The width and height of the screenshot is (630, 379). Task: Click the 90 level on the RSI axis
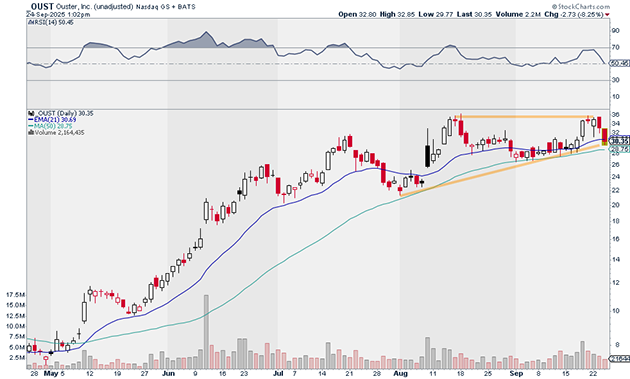click(615, 31)
